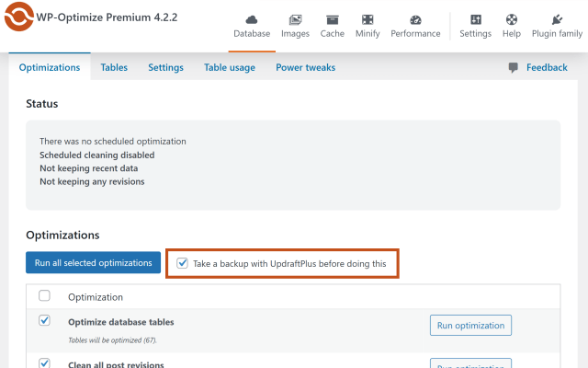Uncheck Clean all post revisions checkbox
This screenshot has height=368, width=588.
pyautogui.click(x=44, y=362)
